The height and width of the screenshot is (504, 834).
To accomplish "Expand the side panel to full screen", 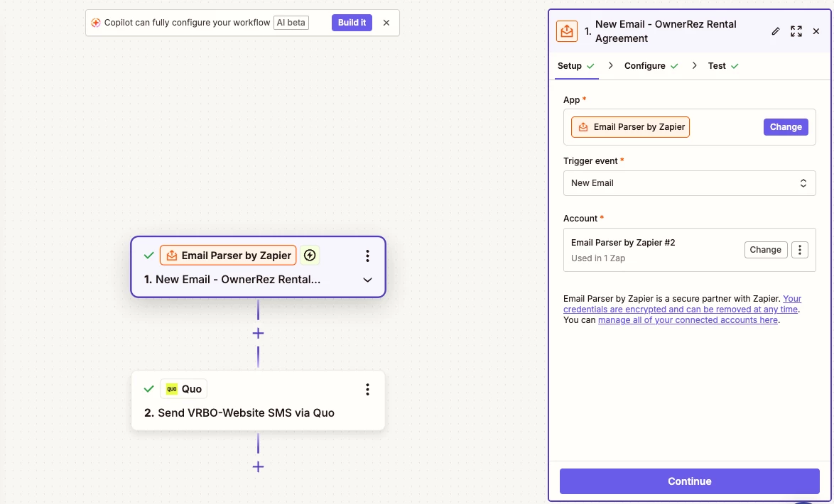I will (796, 31).
